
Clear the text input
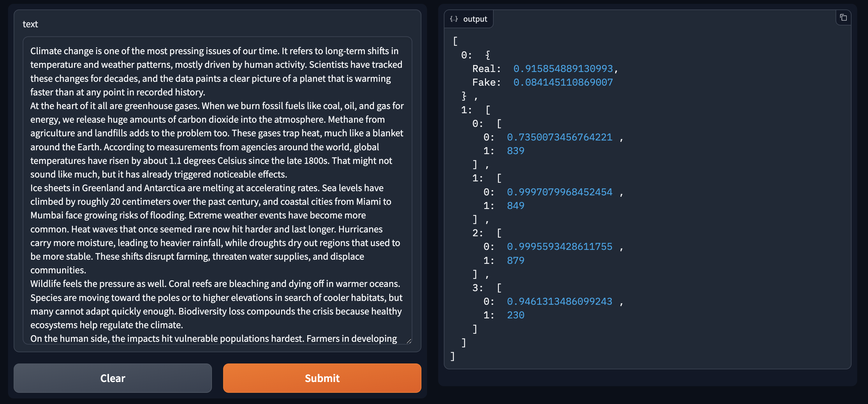pyautogui.click(x=112, y=378)
